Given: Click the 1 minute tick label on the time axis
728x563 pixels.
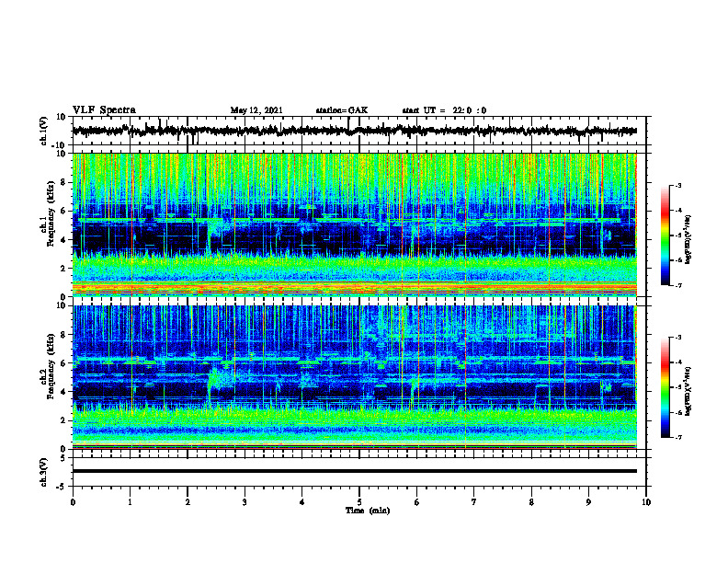Looking at the screenshot, I should 130,502.
